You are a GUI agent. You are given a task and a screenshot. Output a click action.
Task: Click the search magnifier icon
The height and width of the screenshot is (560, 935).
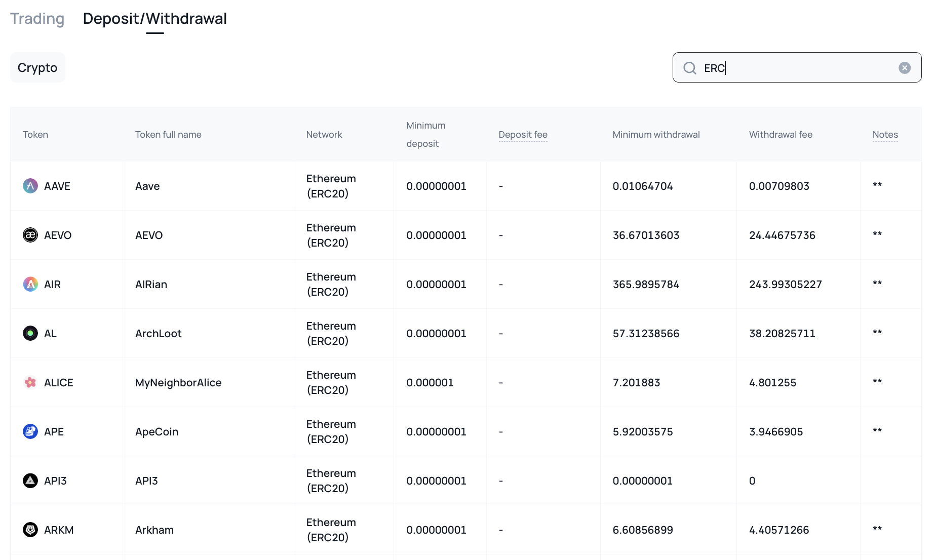pos(689,68)
